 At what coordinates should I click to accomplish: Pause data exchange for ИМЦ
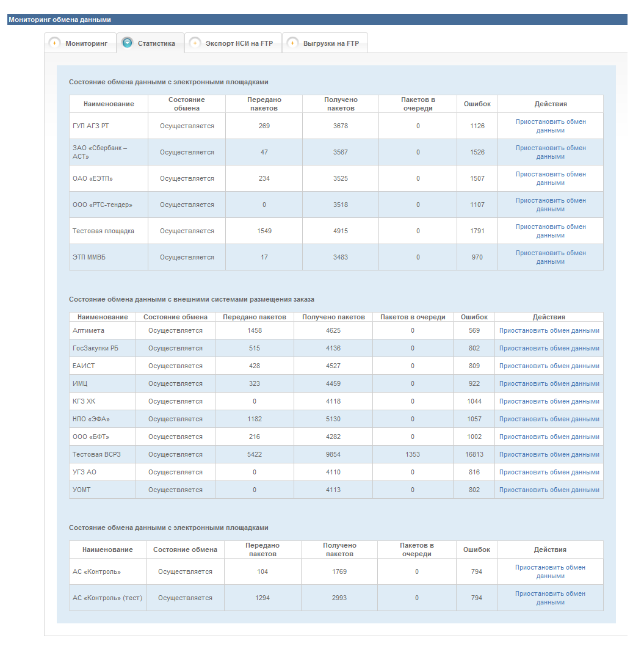[x=549, y=383]
